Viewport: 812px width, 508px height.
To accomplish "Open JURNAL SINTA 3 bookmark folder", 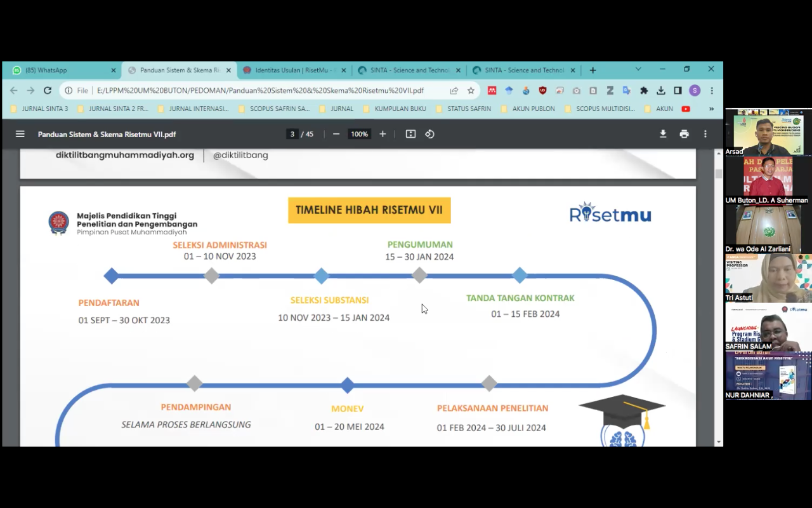I will [39, 109].
